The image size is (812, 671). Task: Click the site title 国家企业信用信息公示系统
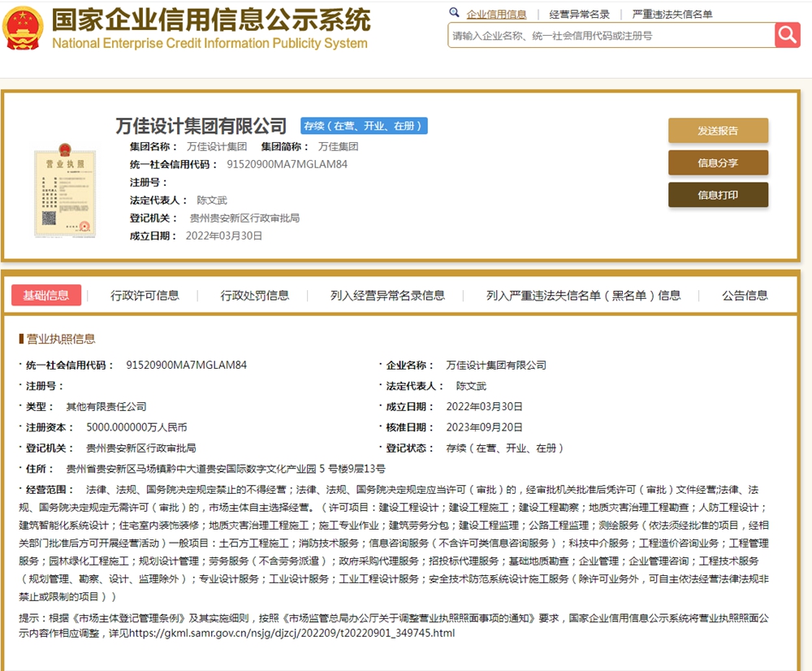coord(211,20)
